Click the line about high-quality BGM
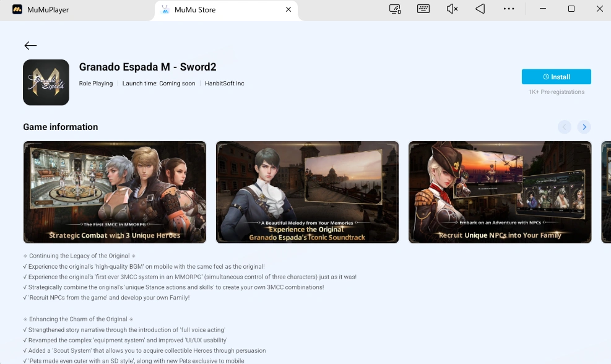Image resolution: width=611 pixels, height=364 pixels. point(144,267)
